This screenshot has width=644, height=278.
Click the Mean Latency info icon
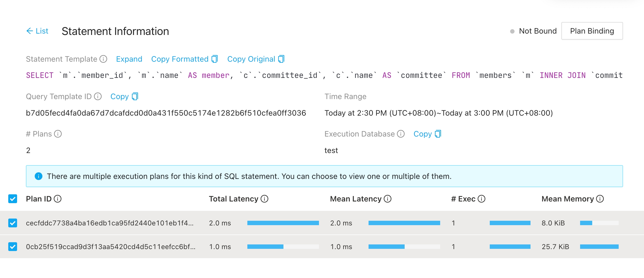pyautogui.click(x=388, y=199)
